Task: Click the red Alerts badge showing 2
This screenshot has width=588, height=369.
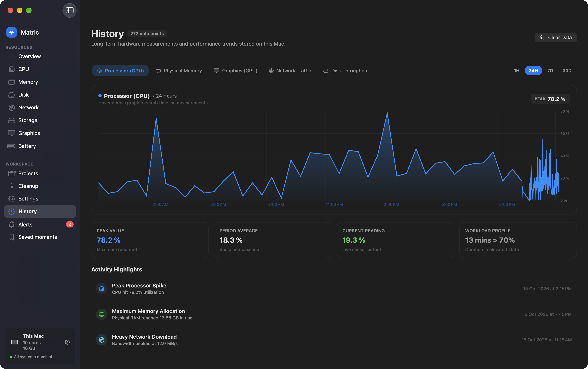Action: point(70,224)
